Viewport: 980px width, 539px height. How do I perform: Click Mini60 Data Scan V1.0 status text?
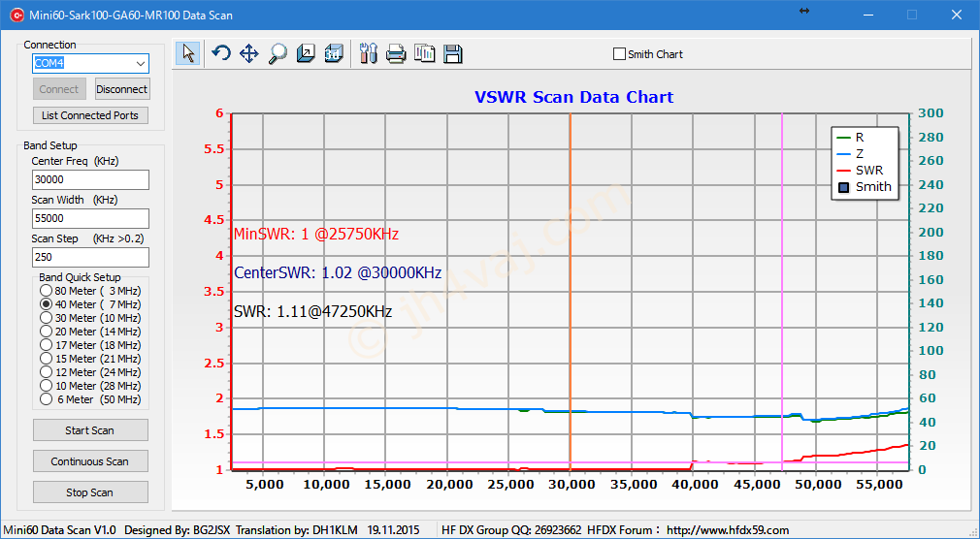(x=60, y=529)
